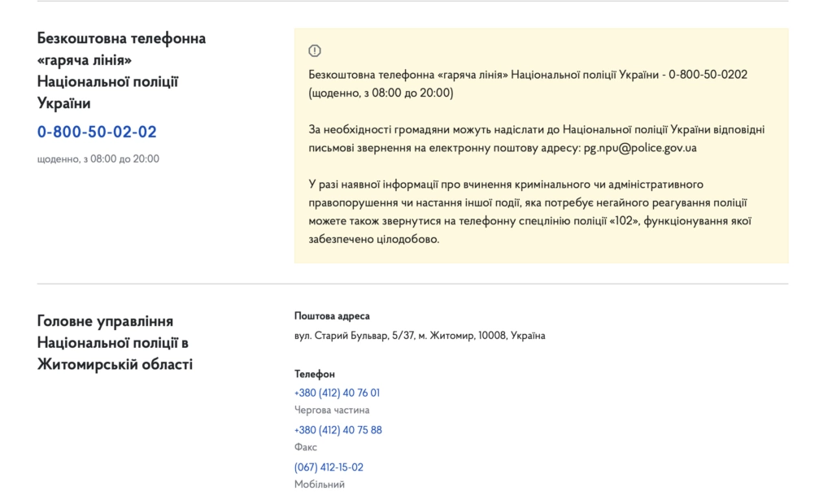819x504 pixels.
Task: Click the Телефон label
Action: pos(315,374)
